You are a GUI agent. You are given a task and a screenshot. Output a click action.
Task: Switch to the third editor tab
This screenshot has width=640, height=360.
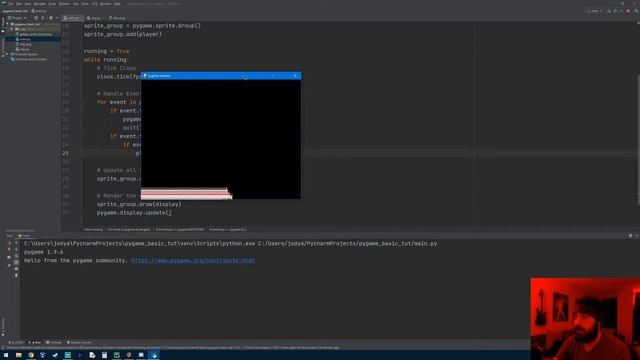pos(118,18)
